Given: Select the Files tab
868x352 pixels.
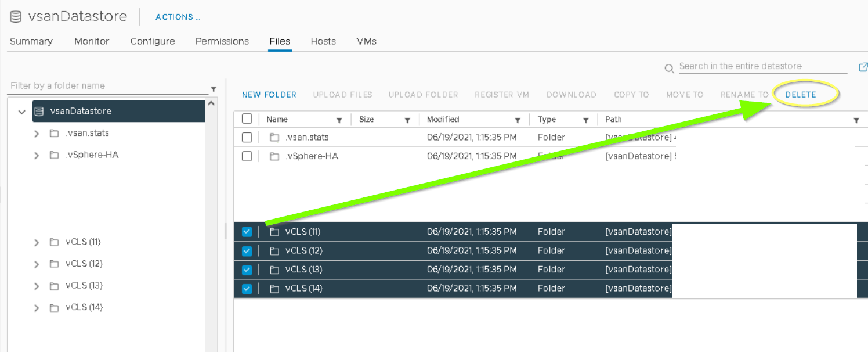Looking at the screenshot, I should pyautogui.click(x=280, y=41).
